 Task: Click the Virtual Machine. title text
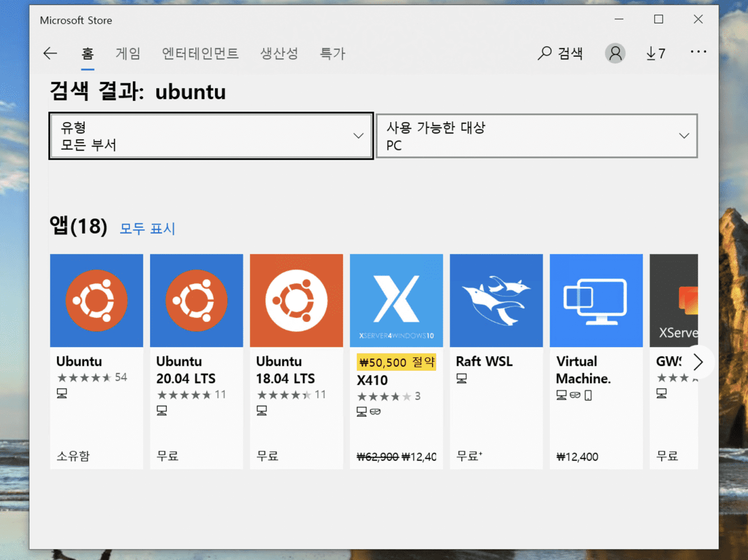pyautogui.click(x=583, y=370)
